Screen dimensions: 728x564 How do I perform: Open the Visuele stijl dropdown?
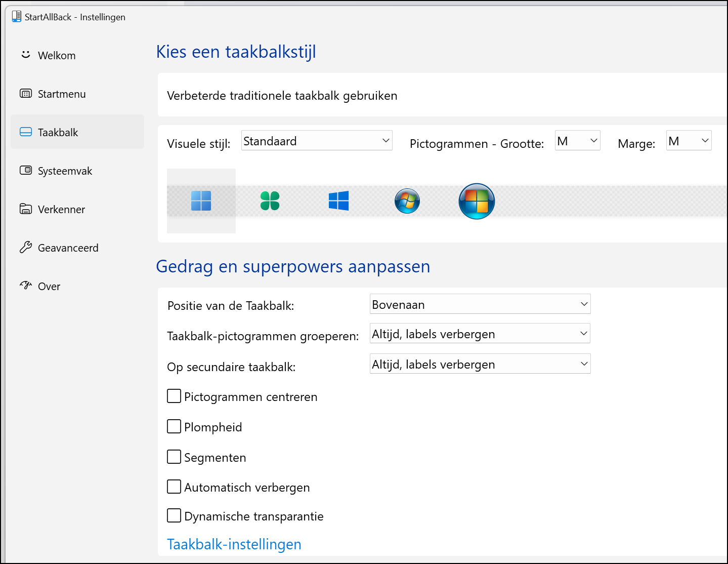(317, 141)
